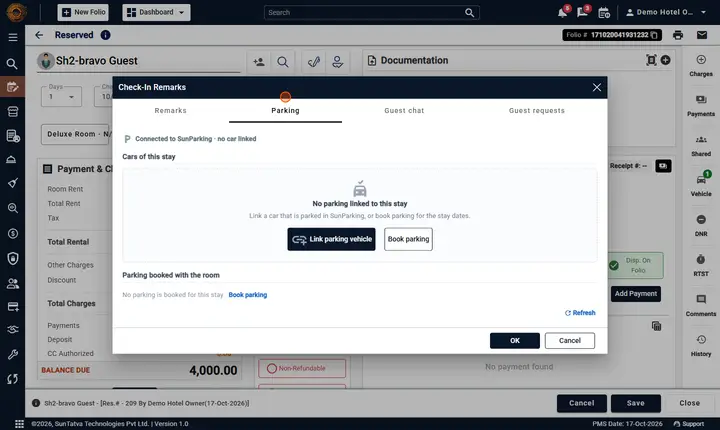Viewport: 720px width, 430px height.
Task: Open the chat messages icon in top bar
Action: point(583,12)
